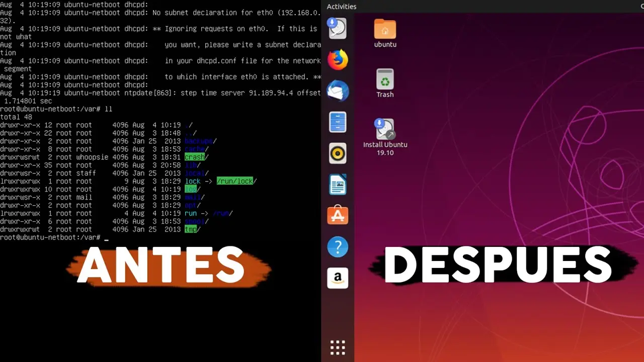Image resolution: width=644 pixels, height=362 pixels.
Task: Open the Files file manager
Action: [337, 122]
